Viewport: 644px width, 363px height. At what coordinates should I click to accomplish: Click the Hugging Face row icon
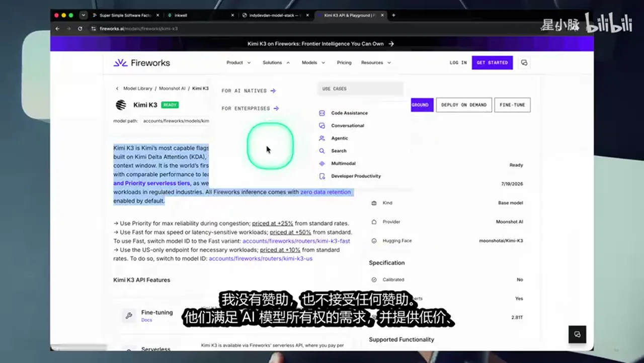(x=374, y=241)
